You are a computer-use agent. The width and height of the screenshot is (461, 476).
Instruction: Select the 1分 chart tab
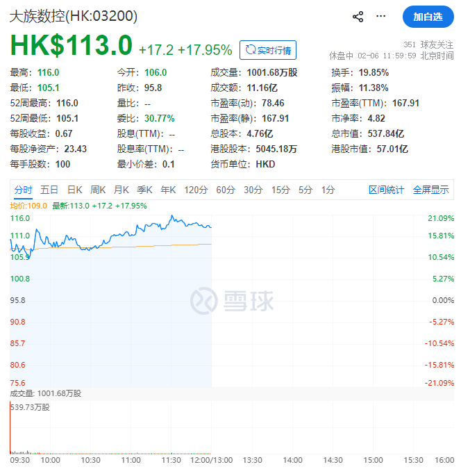tap(328, 190)
